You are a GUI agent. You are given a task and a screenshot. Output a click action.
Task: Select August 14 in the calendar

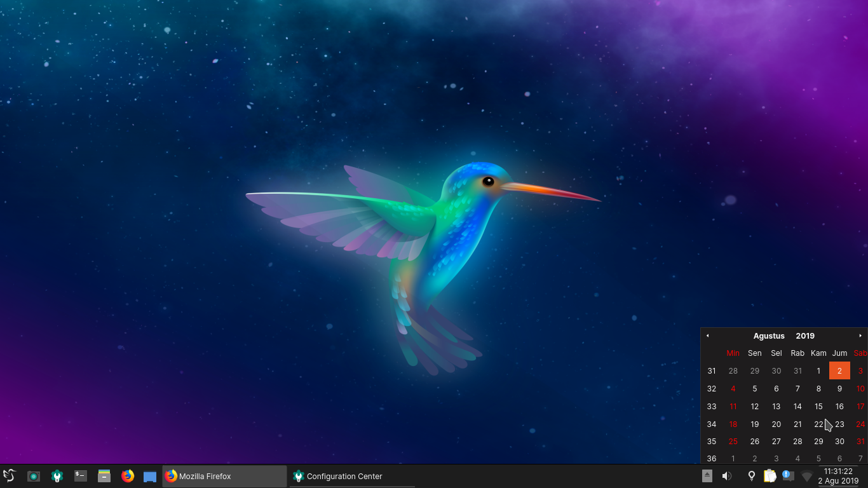[x=797, y=406]
